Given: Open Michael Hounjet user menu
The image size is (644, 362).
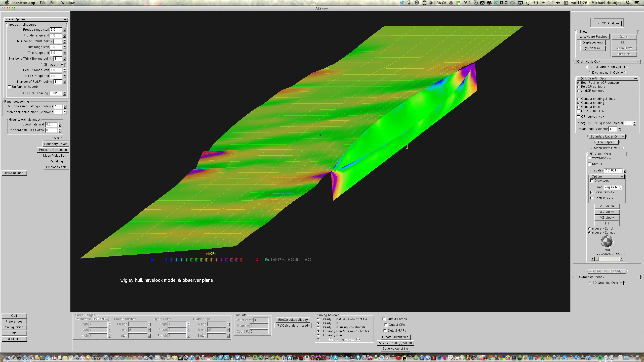Looking at the screenshot, I should [x=606, y=3].
